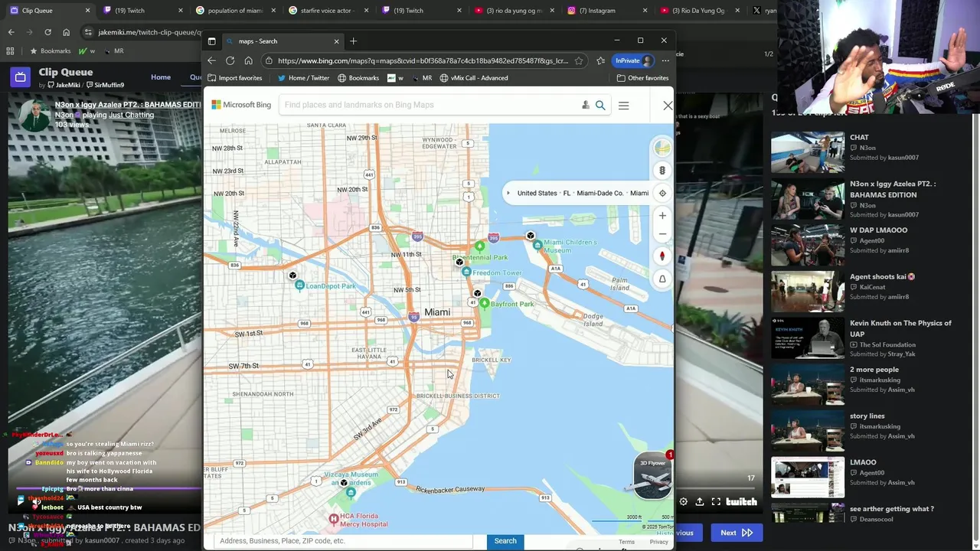This screenshot has height=551, width=980.
Task: Switch to the starfire voice actor tab
Action: pos(328,11)
